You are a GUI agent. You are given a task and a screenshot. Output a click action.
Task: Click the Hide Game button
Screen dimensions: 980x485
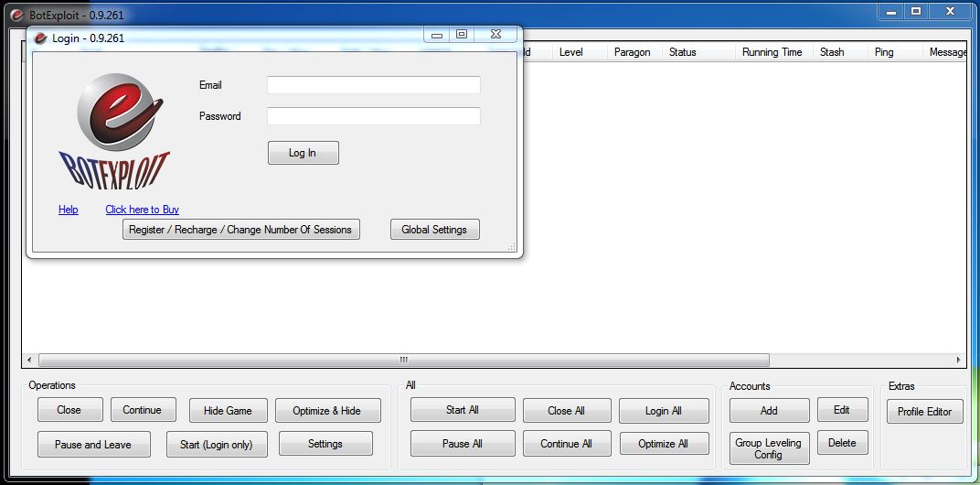click(229, 411)
